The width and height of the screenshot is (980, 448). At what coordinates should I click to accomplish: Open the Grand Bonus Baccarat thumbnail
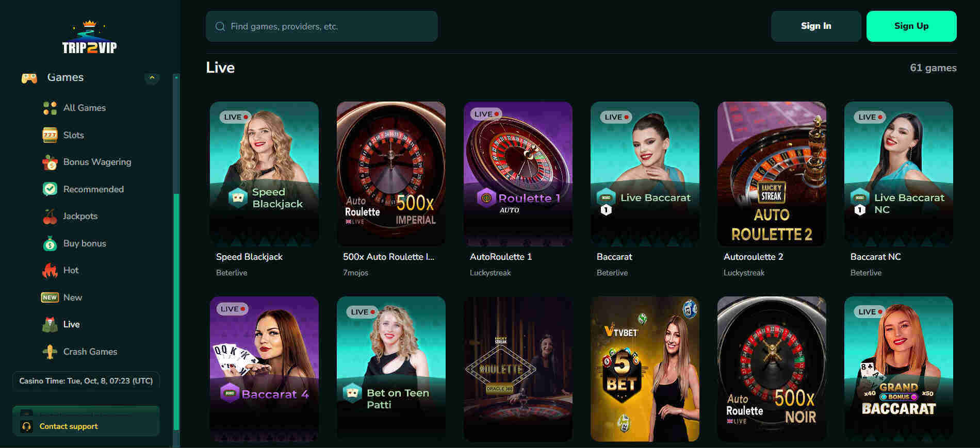[899, 369]
